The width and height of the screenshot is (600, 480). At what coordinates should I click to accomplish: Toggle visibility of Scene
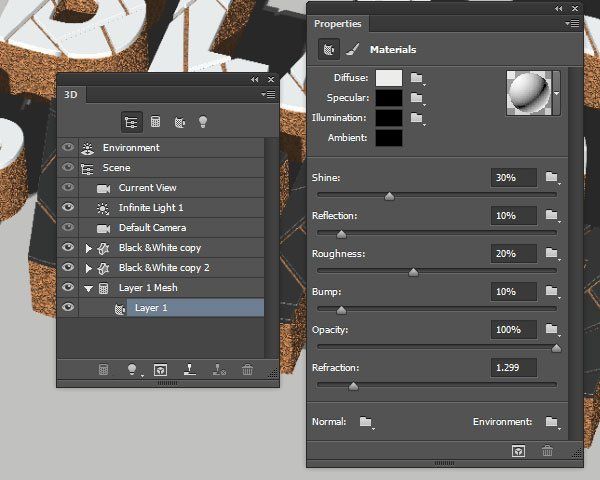pyautogui.click(x=68, y=167)
